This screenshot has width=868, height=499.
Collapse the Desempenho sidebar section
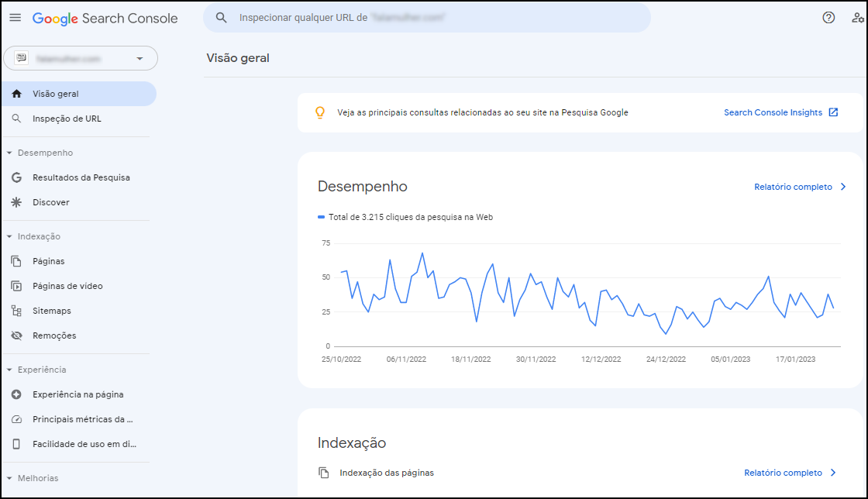[9, 153]
